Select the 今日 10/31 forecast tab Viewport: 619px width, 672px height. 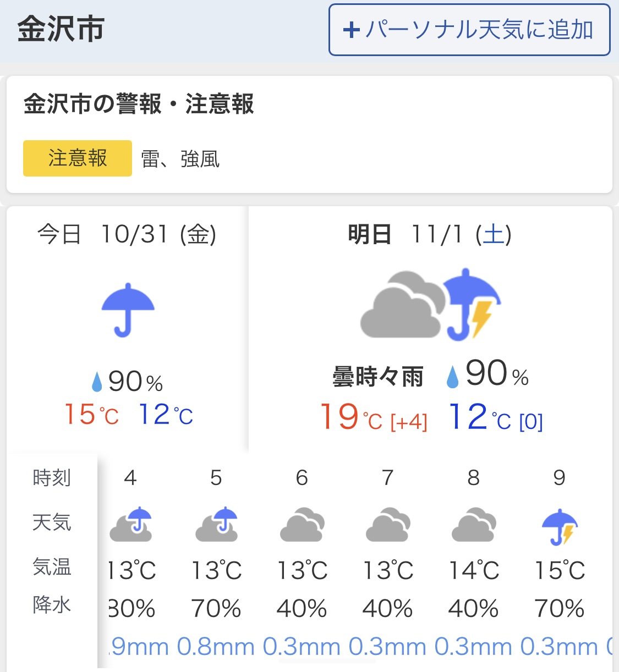coord(127,235)
